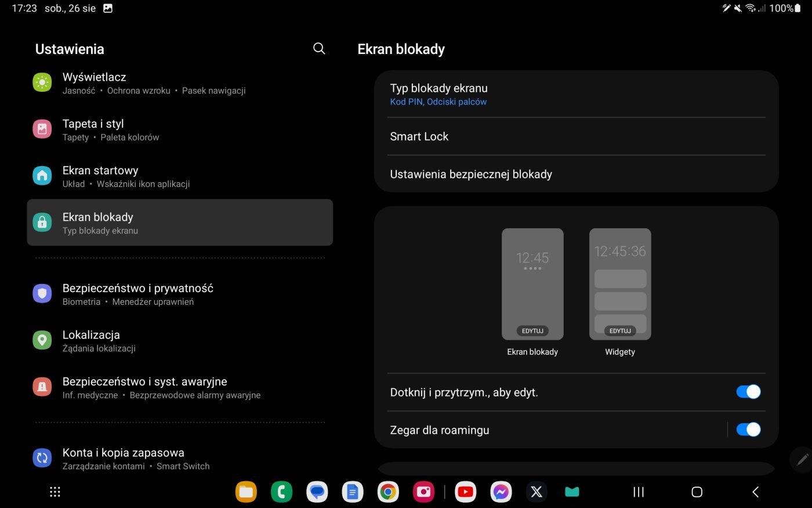Viewport: 812px width, 508px height.
Task: Tap the Ustawienia header title
Action: (70, 49)
